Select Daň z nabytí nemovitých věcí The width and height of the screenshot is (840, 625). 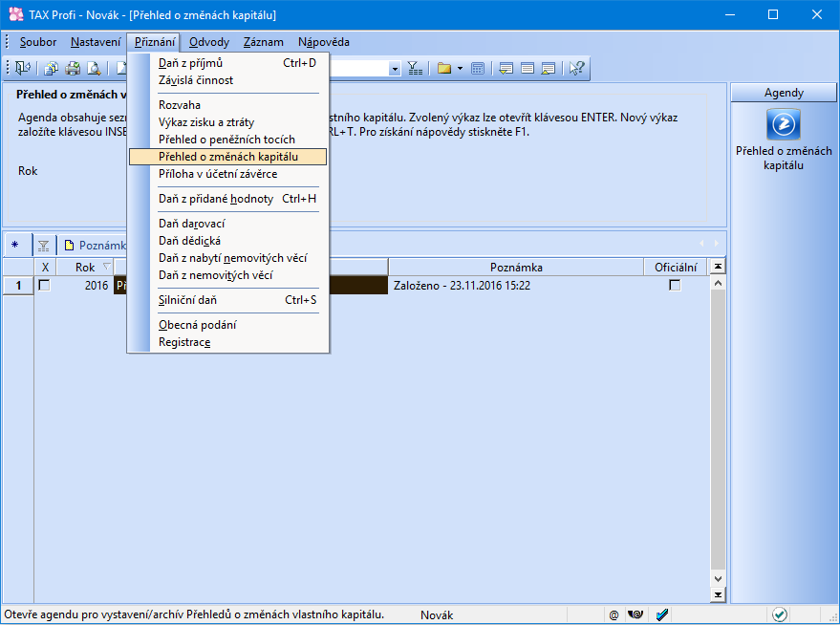pos(228,258)
